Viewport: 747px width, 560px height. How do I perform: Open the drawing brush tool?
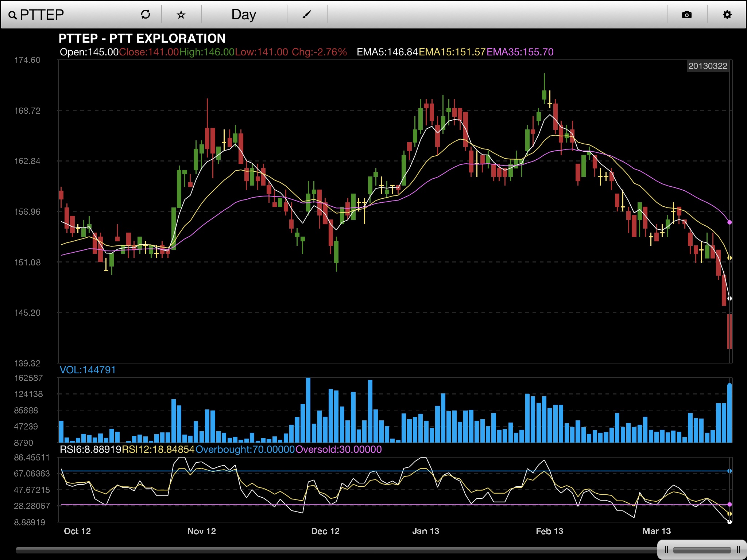click(307, 15)
